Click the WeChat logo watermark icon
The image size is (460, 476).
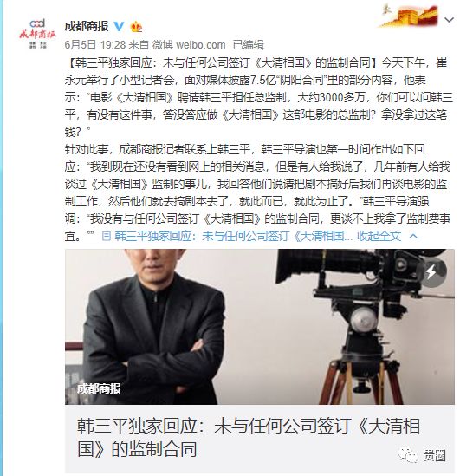pos(407,455)
